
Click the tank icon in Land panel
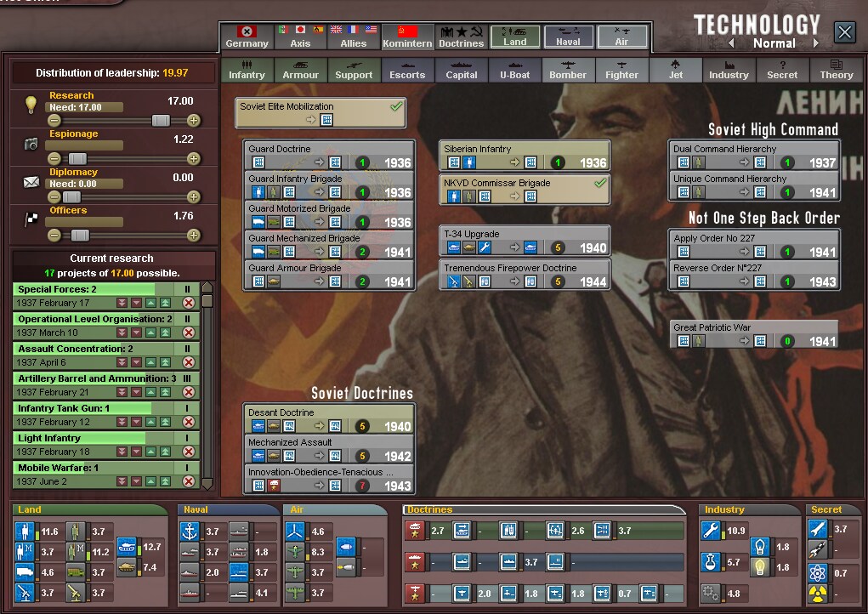tap(127, 547)
